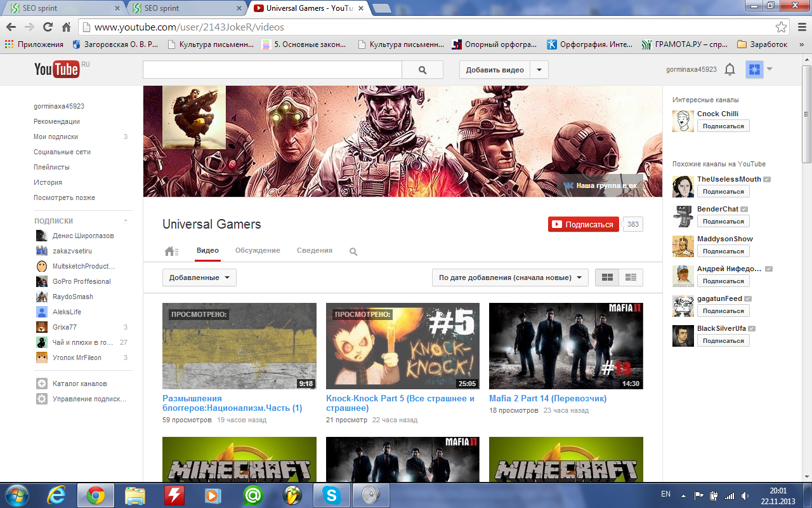
Task: Open Mafia 2 Part 14 video title
Action: coord(548,399)
